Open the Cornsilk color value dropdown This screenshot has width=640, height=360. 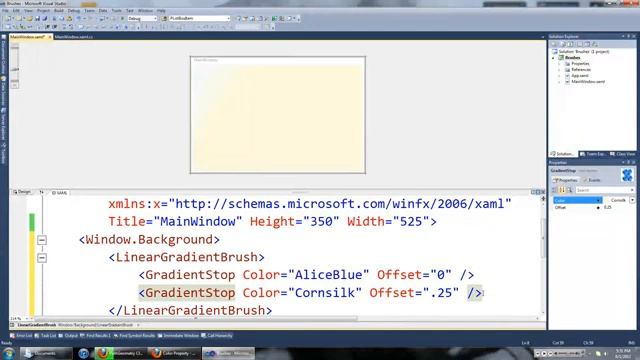[x=632, y=200]
